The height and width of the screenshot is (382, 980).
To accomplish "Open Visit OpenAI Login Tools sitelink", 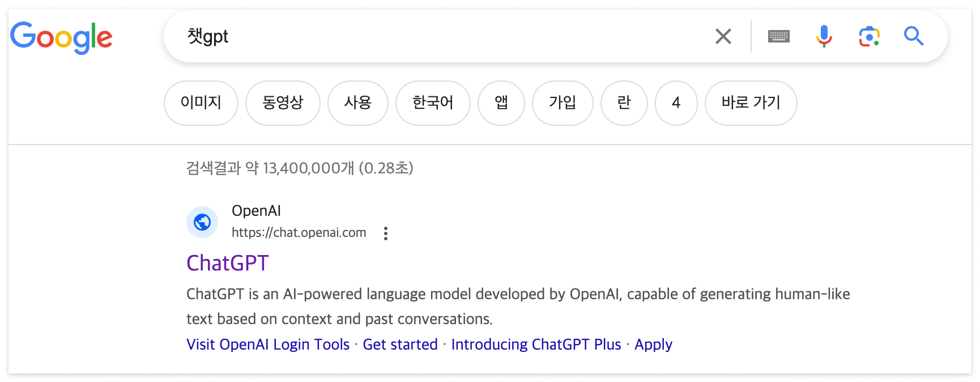I will [x=268, y=345].
